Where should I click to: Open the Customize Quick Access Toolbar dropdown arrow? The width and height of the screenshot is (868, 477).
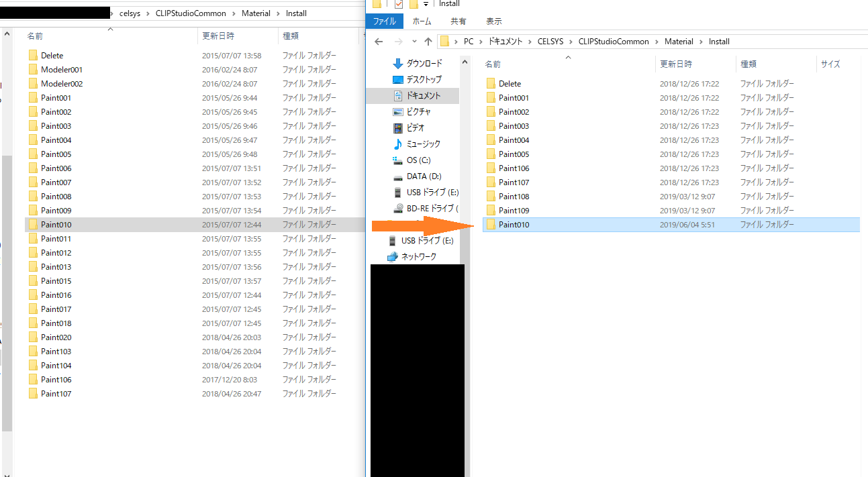pyautogui.click(x=426, y=4)
